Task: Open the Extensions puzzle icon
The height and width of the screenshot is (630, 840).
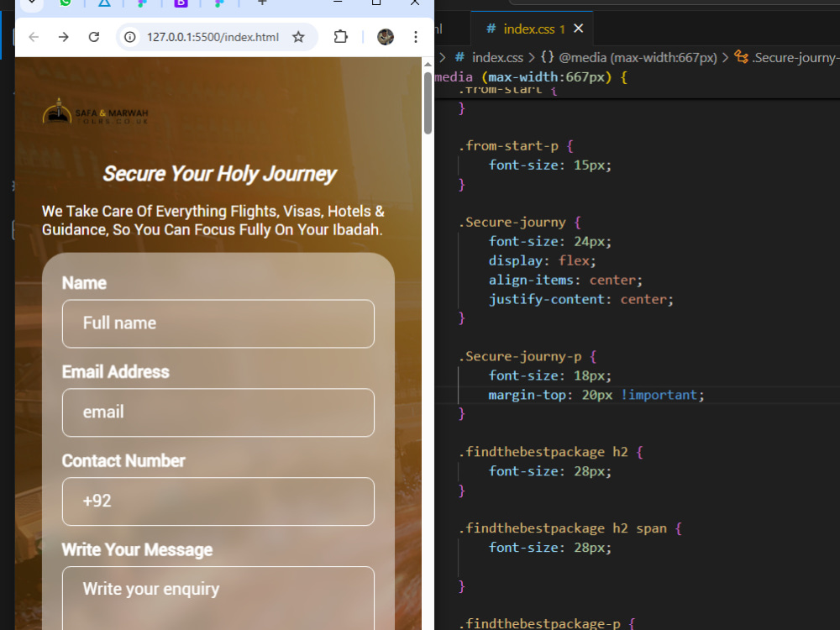Action: coord(341,37)
